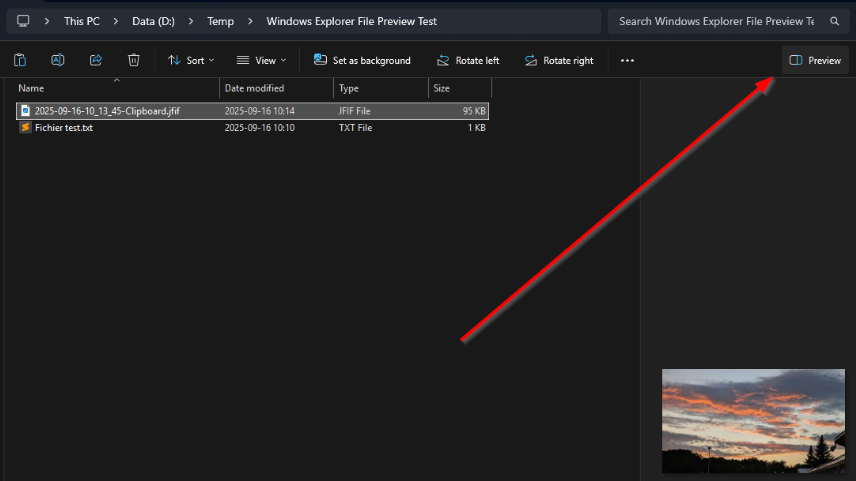Expand the chevron after This PC
This screenshot has width=856, height=481.
tap(116, 21)
